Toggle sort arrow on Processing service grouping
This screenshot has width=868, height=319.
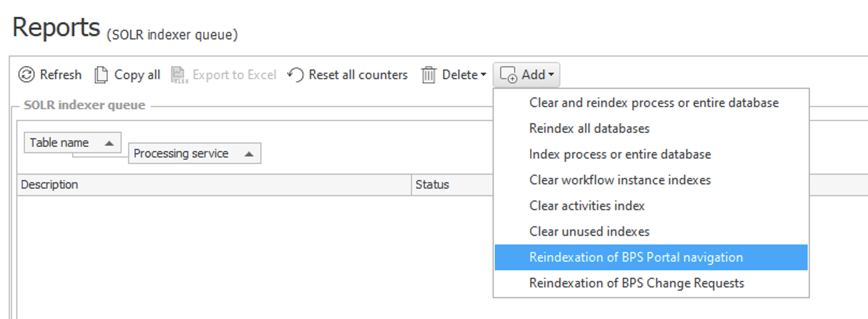tap(248, 154)
